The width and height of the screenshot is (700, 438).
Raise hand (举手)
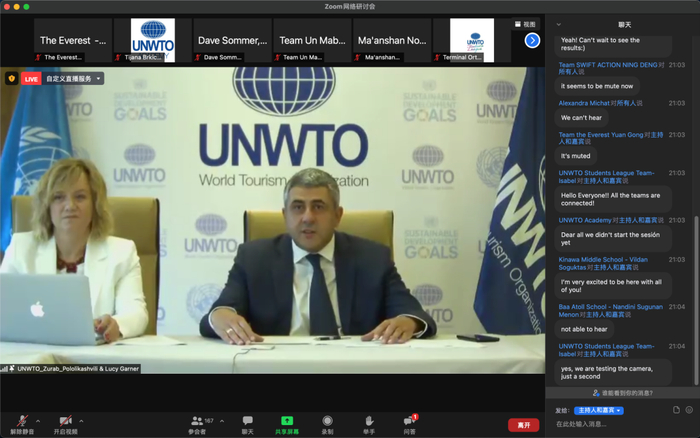tap(368, 423)
